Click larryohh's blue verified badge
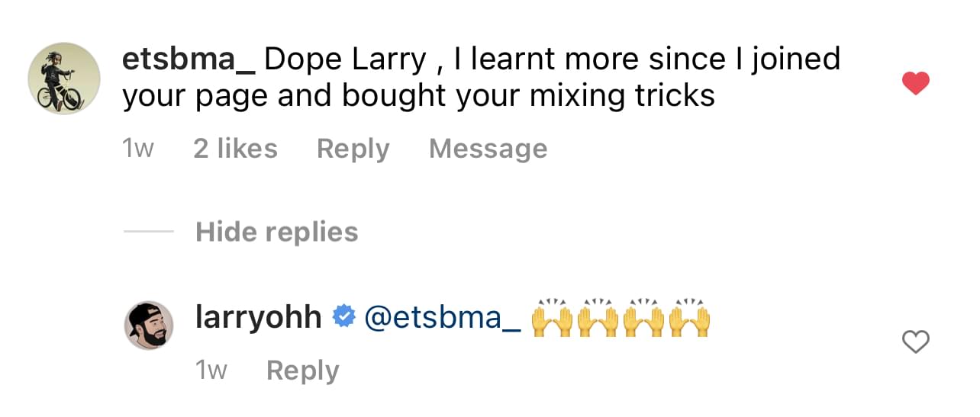 [x=344, y=317]
